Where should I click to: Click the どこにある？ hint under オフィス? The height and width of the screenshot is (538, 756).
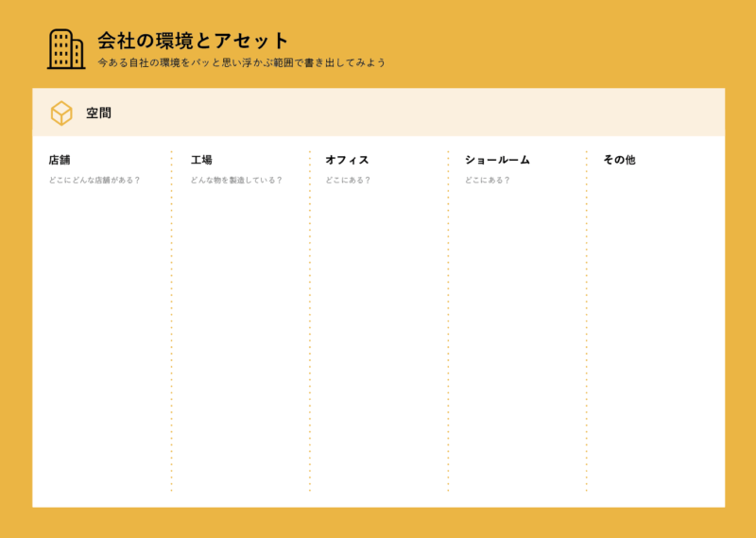pos(348,180)
